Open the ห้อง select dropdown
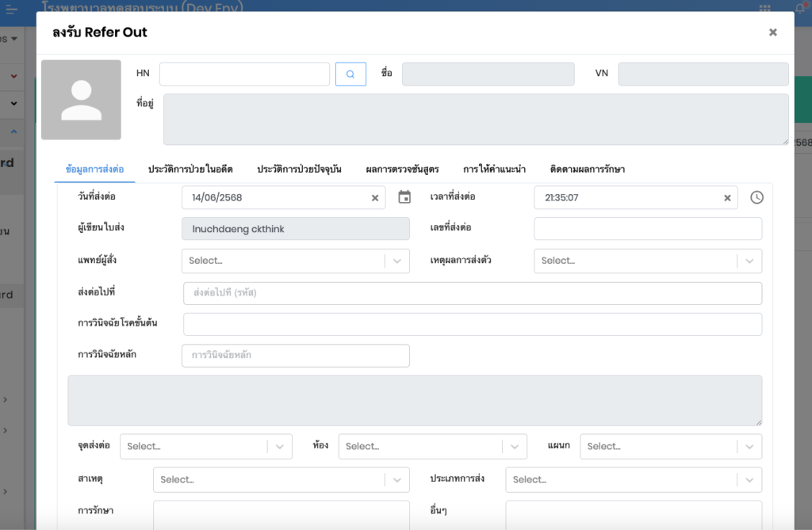The width and height of the screenshot is (812, 530). point(514,447)
